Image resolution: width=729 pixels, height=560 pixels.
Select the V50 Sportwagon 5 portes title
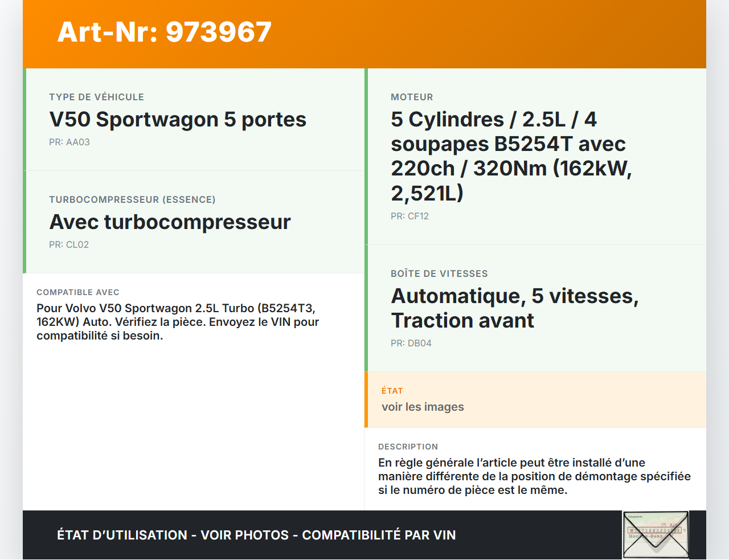(178, 120)
